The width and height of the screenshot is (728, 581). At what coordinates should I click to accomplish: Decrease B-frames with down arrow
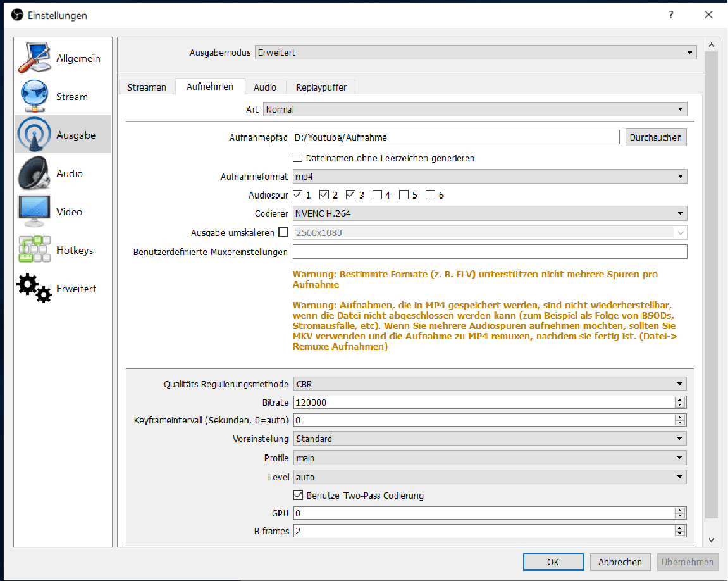[680, 534]
